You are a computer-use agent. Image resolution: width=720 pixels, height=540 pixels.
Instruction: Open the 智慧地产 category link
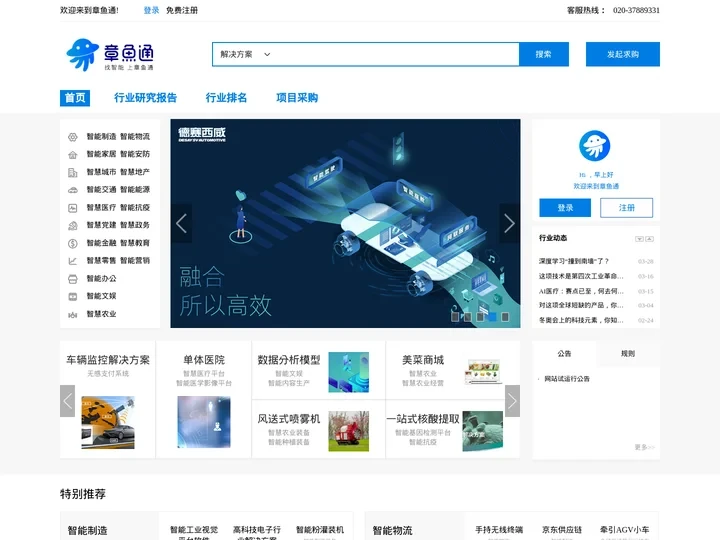(x=135, y=172)
